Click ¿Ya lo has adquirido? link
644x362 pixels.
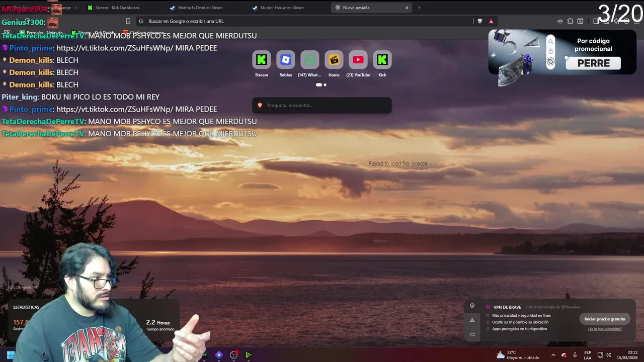605,329
